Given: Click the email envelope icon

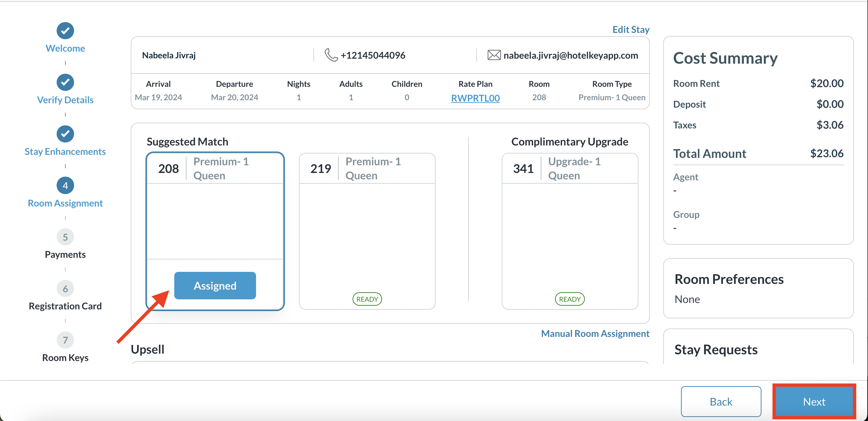Looking at the screenshot, I should pyautogui.click(x=494, y=55).
